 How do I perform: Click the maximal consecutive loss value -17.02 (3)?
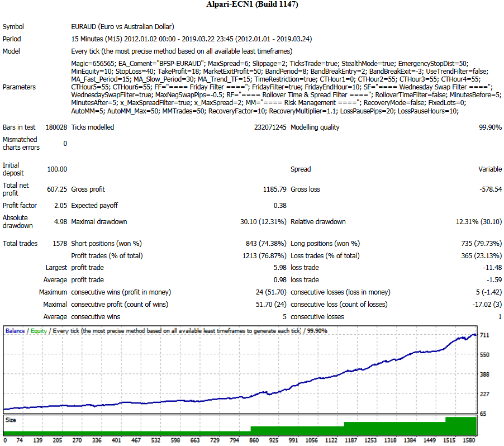(487, 305)
